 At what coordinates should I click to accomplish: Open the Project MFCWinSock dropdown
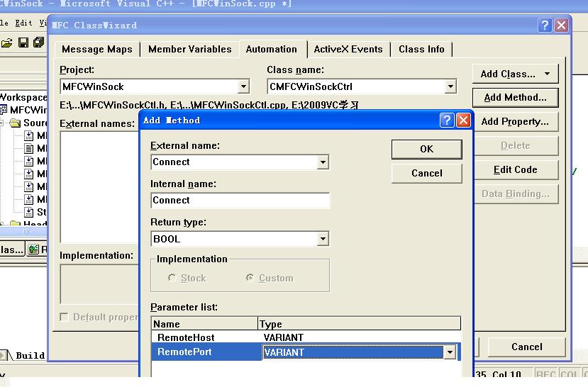pos(243,86)
